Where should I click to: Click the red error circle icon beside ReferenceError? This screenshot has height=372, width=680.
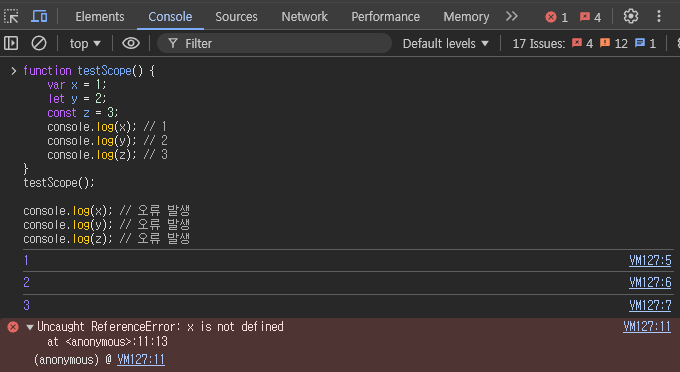click(x=13, y=327)
